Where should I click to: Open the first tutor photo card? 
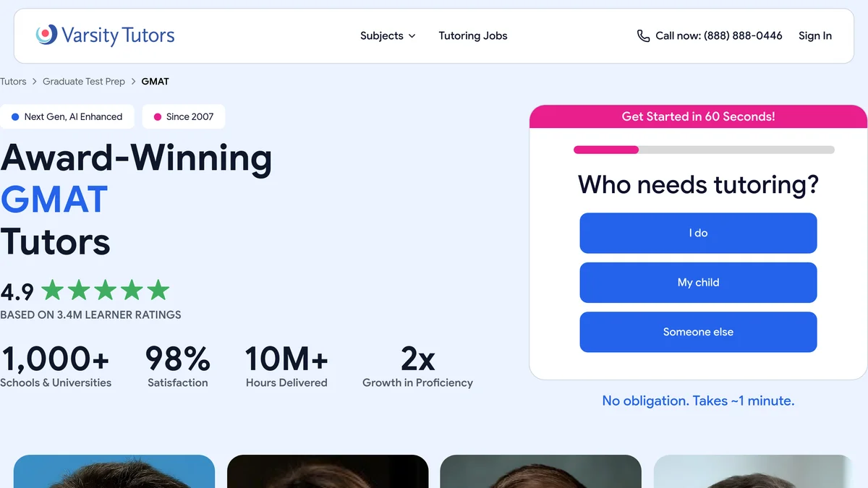point(114,471)
